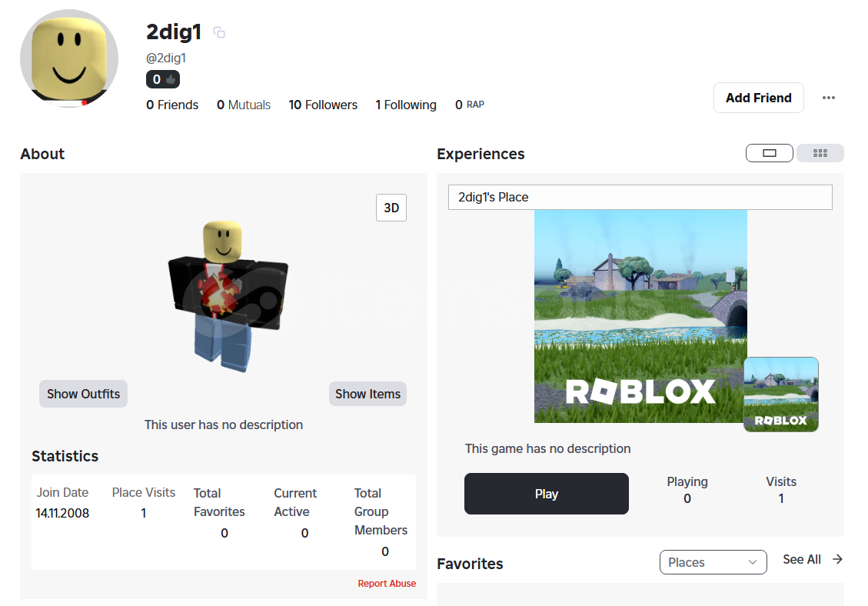View the 0 Friends list
This screenshot has height=606, width=868.
tap(172, 105)
